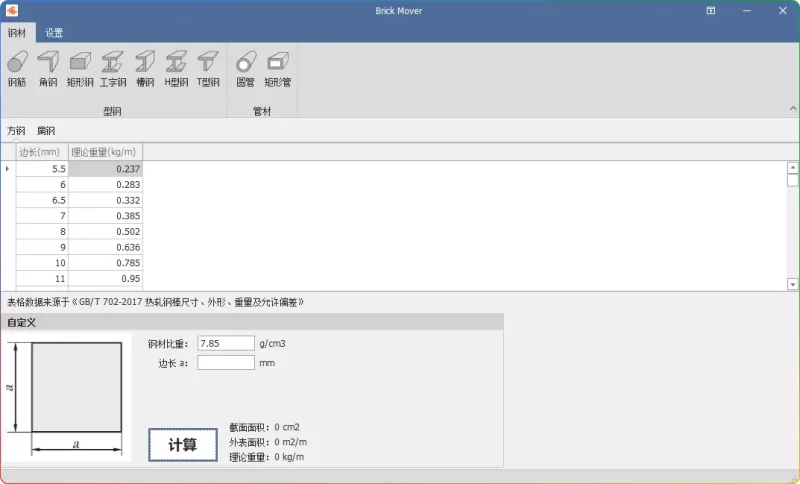
Task: Focus the 边长 a input field
Action: point(226,363)
